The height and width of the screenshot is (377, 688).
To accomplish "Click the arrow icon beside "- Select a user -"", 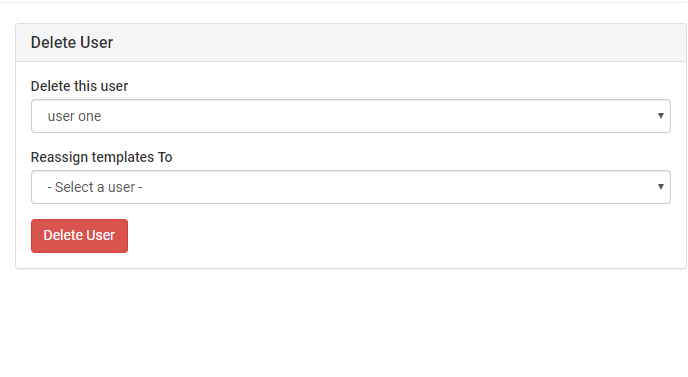I will click(x=660, y=187).
